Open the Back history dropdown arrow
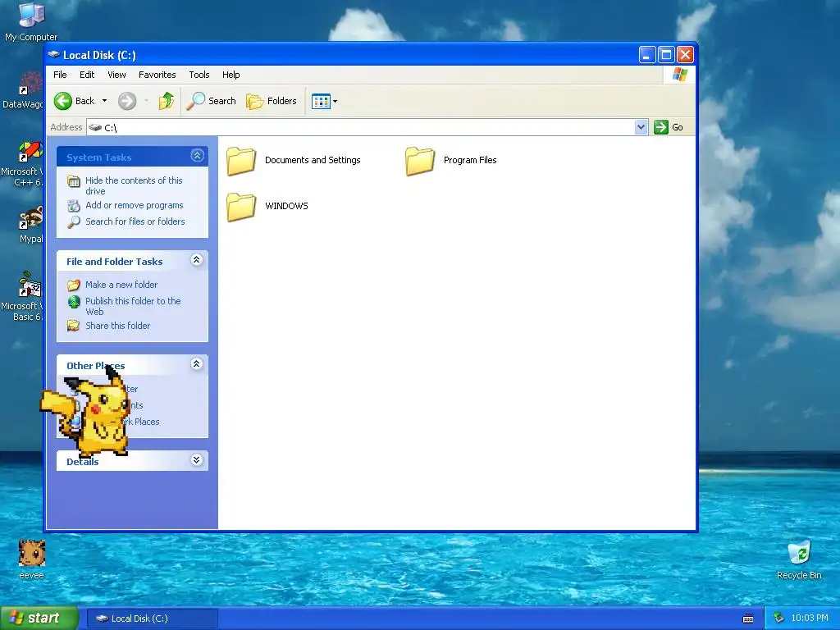This screenshot has height=630, width=840. (104, 101)
